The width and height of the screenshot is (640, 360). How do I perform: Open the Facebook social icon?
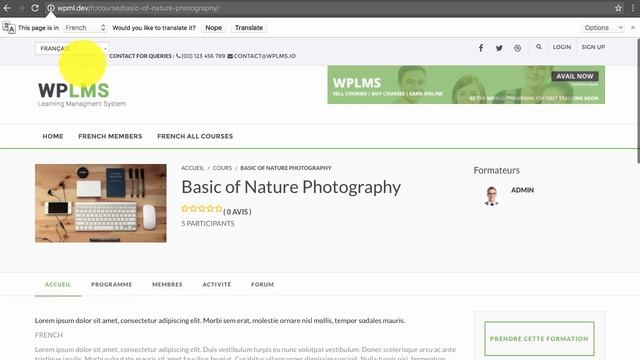481,48
